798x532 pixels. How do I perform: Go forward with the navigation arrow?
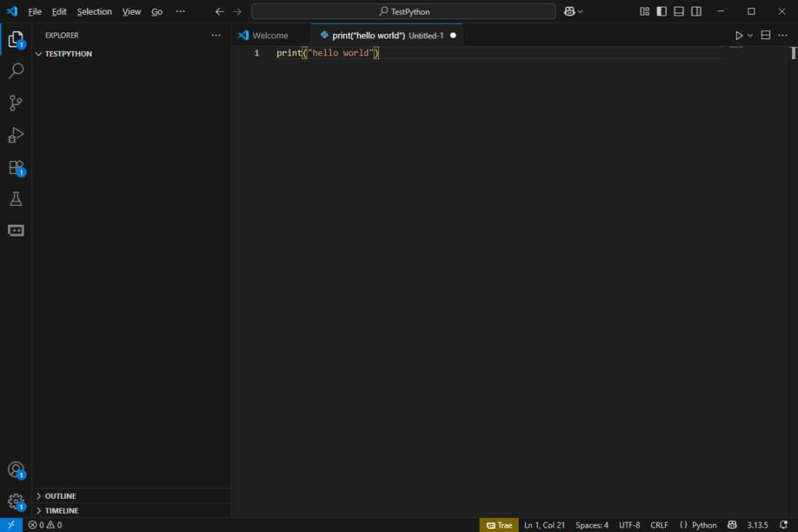point(237,11)
